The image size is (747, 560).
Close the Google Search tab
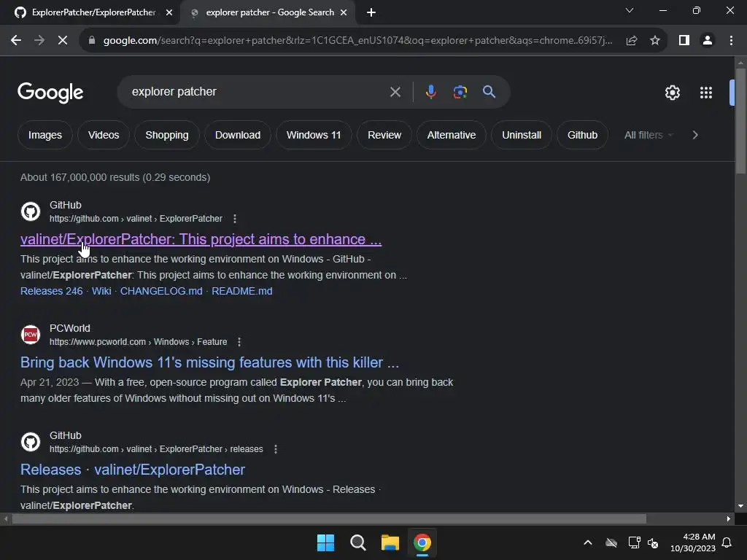(x=344, y=12)
